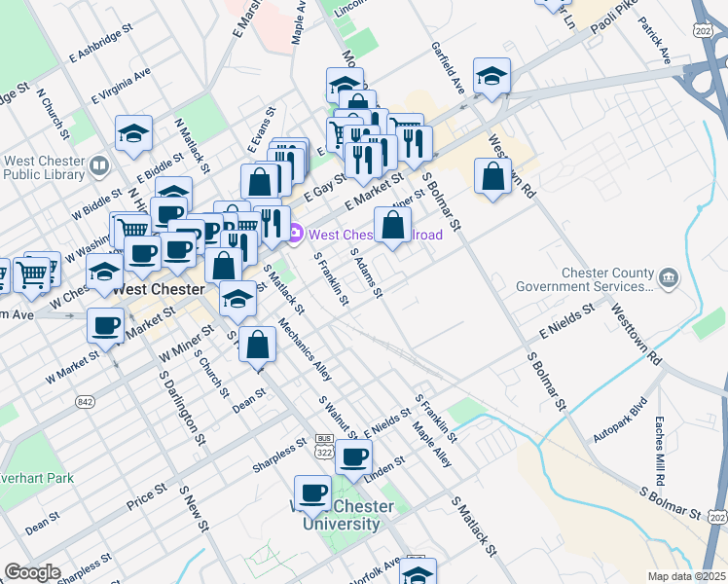The height and width of the screenshot is (584, 728).
Task: Select the S Walnut St label
Action: 338,418
